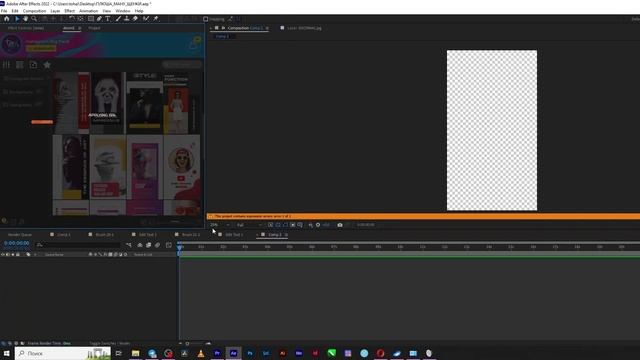Toggle Fast Previews in viewer
This screenshot has width=640, height=360.
[270, 225]
